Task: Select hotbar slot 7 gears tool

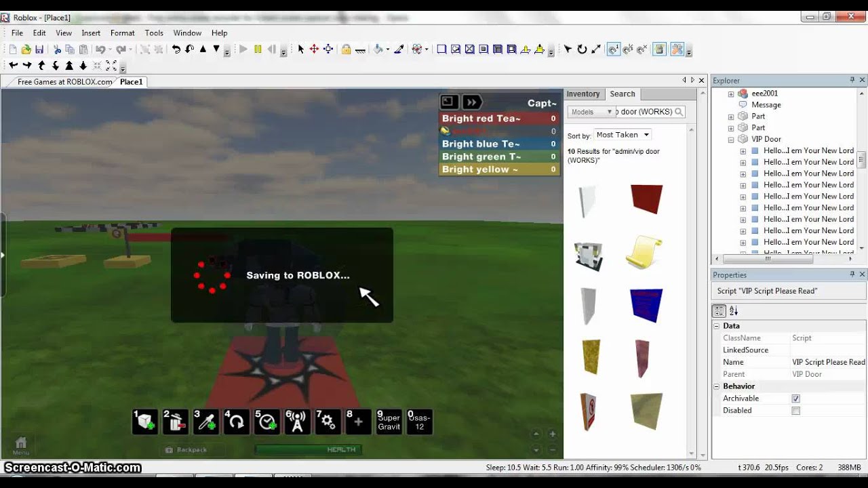Action: (x=328, y=422)
